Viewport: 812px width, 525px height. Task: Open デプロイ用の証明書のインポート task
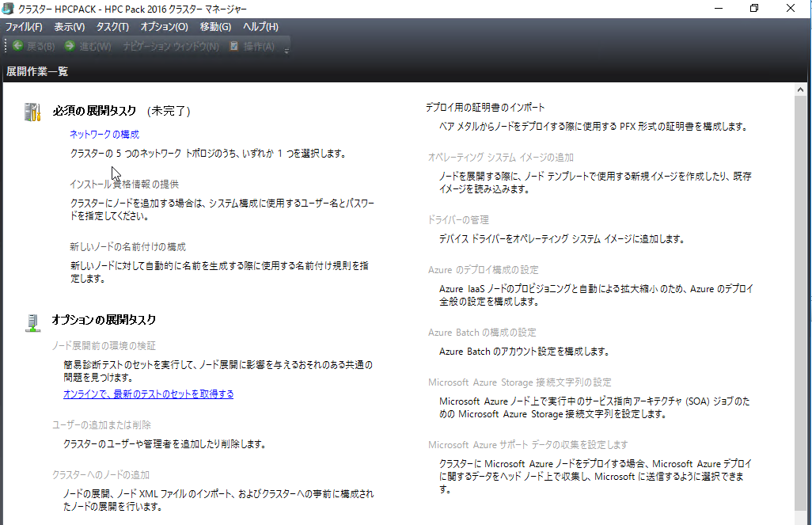[x=485, y=107]
